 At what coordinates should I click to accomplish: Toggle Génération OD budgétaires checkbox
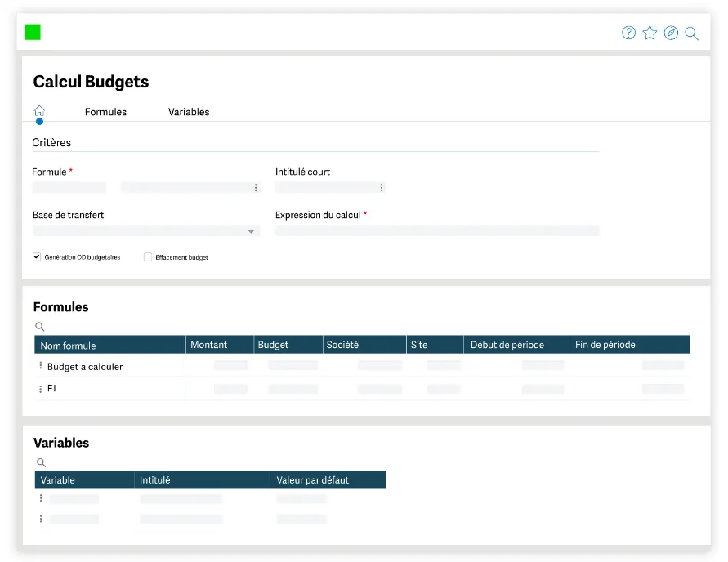[37, 256]
